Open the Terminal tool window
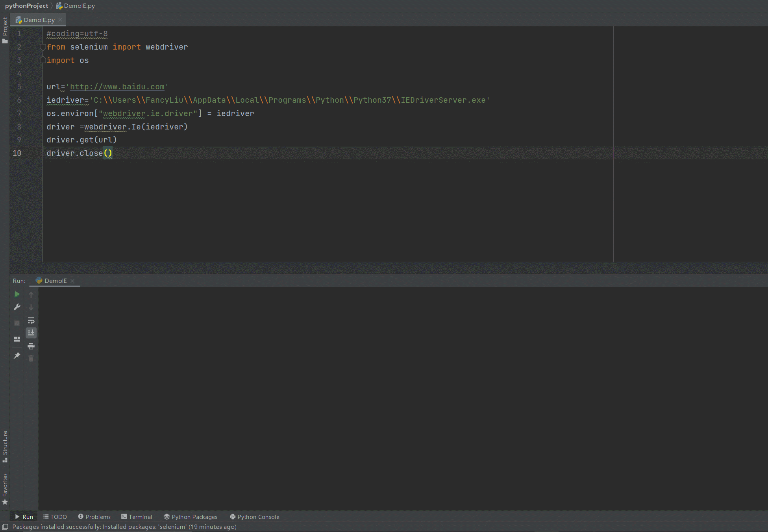This screenshot has width=768, height=532. (137, 517)
